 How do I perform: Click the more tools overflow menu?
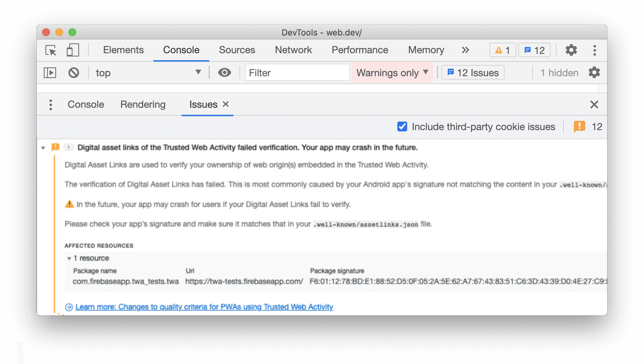coord(465,50)
